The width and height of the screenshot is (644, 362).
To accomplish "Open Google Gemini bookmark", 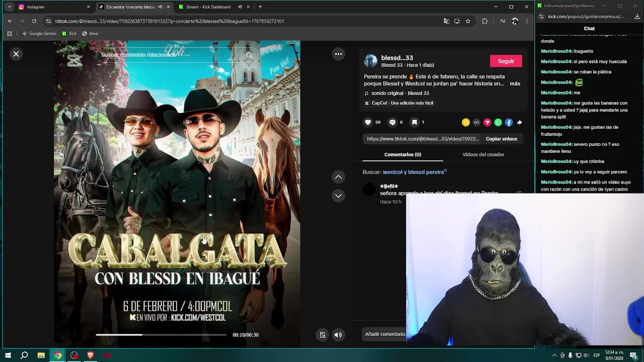I will [39, 34].
